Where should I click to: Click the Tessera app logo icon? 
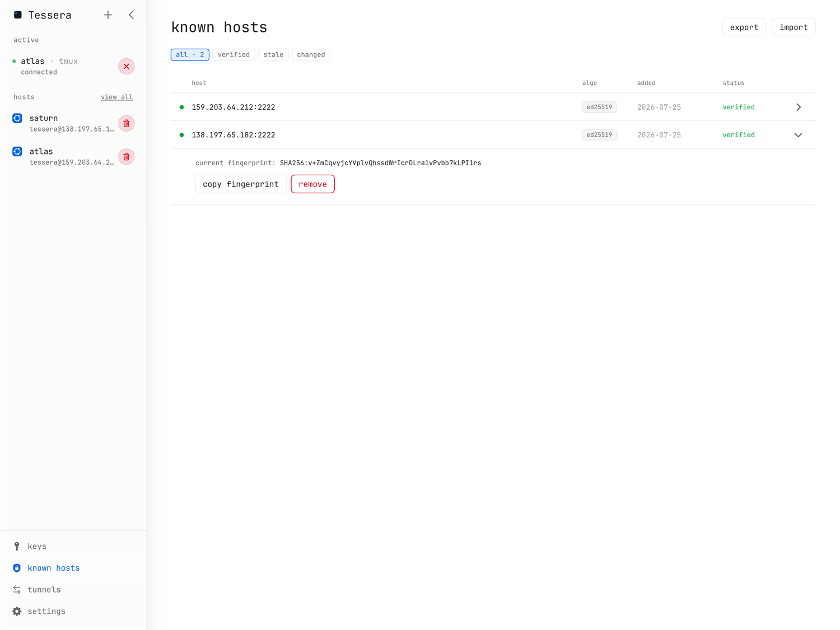click(x=18, y=15)
